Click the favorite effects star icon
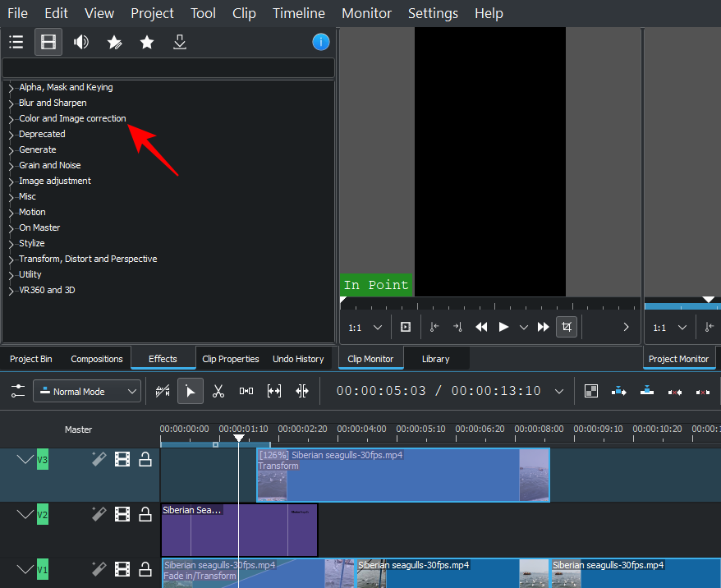This screenshot has height=588, width=721. click(147, 43)
